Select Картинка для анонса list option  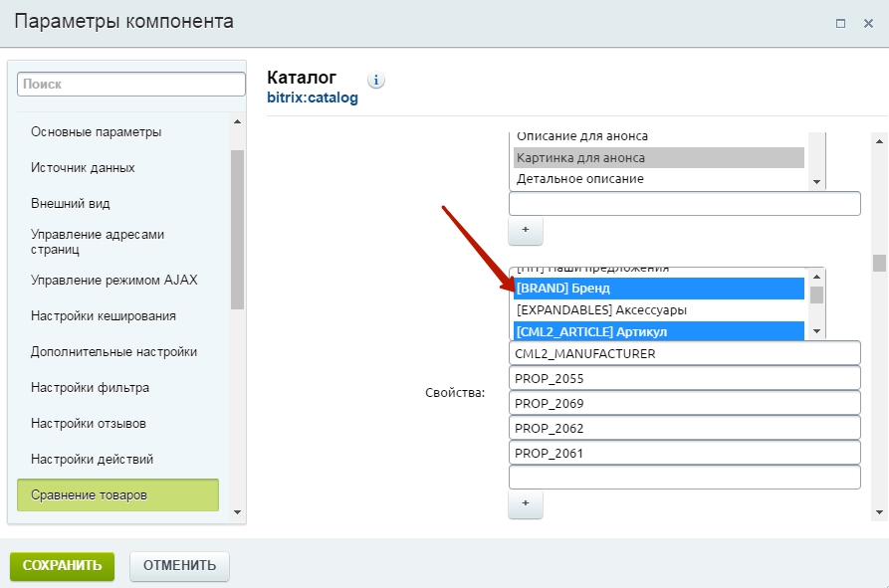coord(659,157)
